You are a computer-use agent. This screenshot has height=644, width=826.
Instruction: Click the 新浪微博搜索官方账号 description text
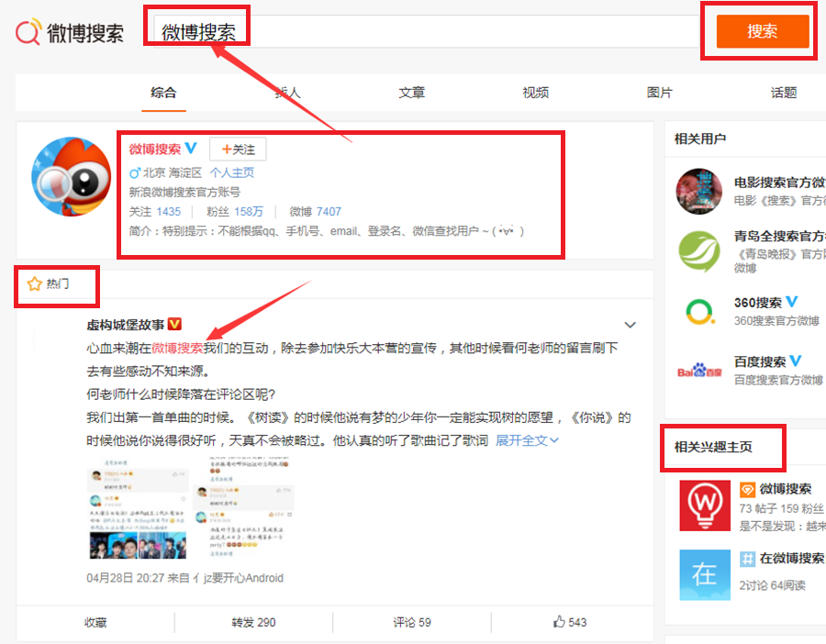pos(184,193)
